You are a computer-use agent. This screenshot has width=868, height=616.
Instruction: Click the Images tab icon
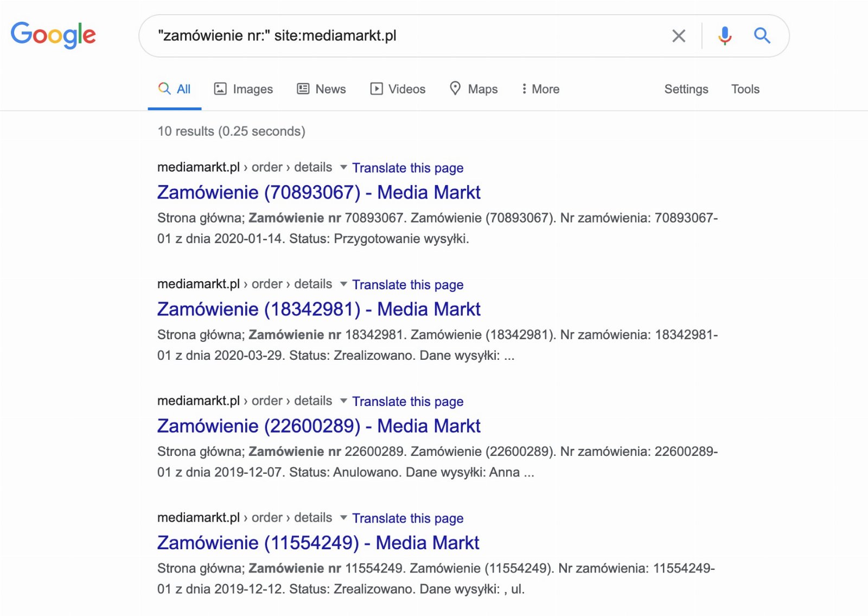pyautogui.click(x=220, y=88)
